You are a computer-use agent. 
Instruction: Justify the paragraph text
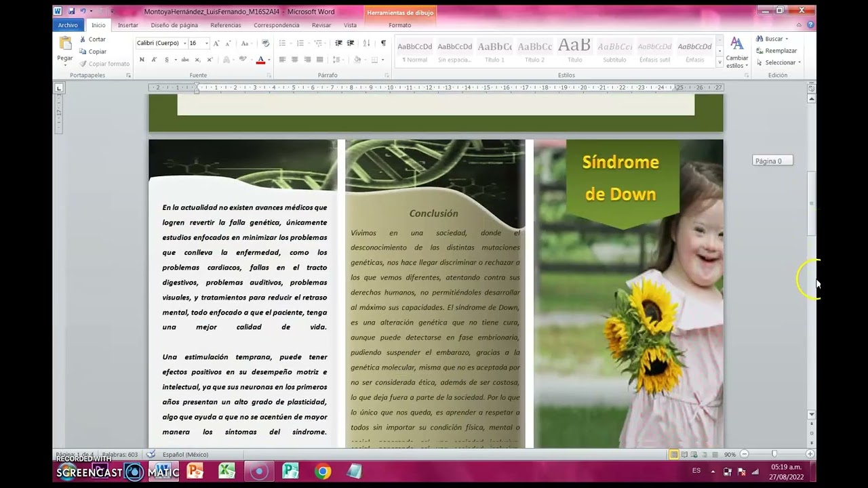(x=319, y=60)
